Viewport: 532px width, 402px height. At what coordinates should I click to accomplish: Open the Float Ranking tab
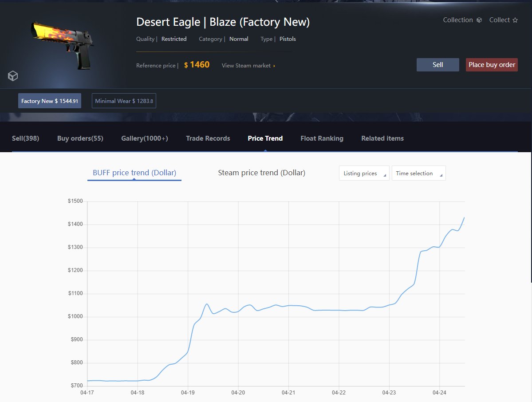tap(322, 138)
